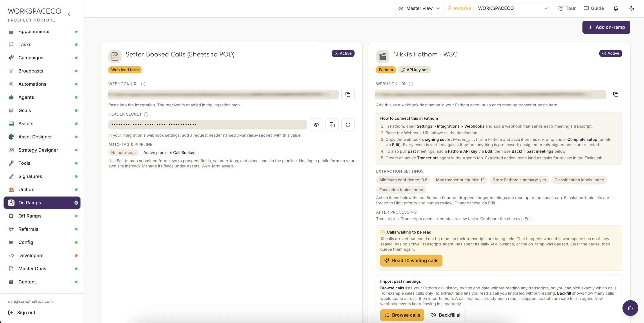Click the Config icon
This screenshot has height=323, width=644.
pyautogui.click(x=11, y=242)
